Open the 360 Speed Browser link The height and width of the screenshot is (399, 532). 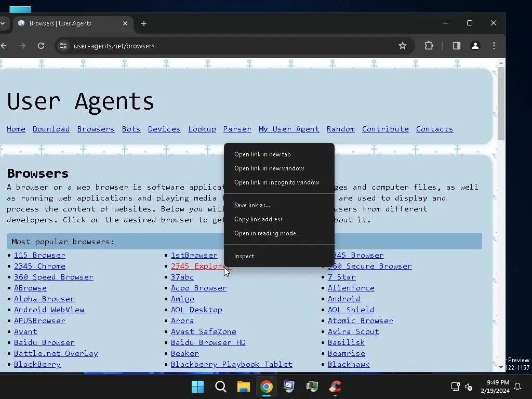[x=54, y=277]
